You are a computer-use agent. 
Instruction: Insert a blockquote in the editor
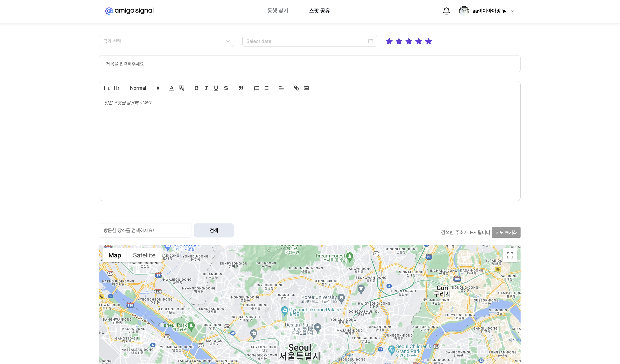241,88
